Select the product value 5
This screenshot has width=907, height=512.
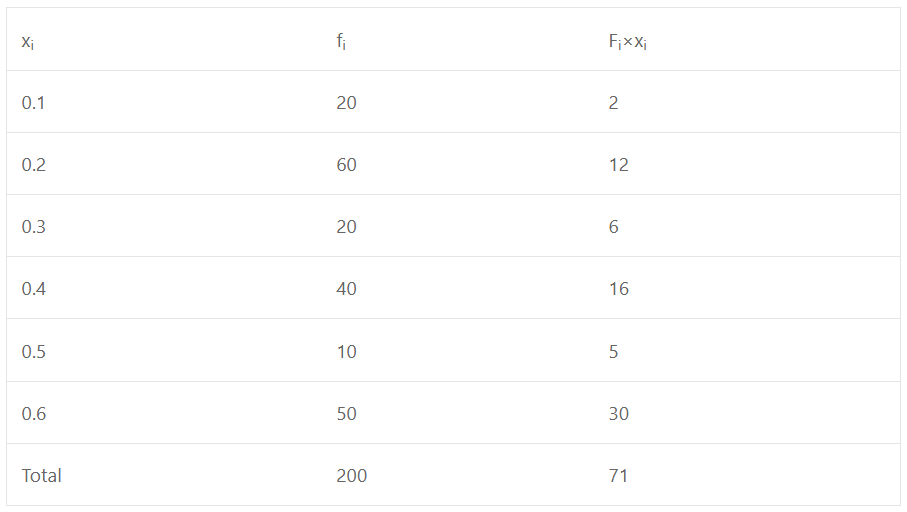[613, 352]
